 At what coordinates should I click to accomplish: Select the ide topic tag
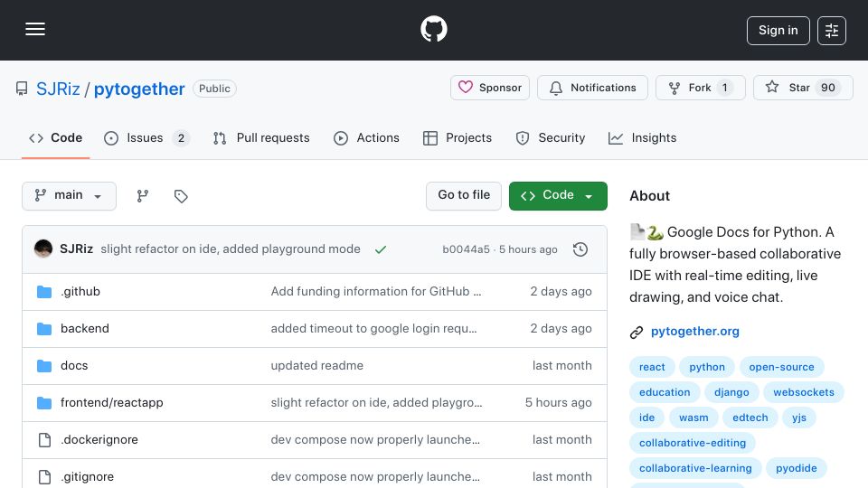(647, 418)
